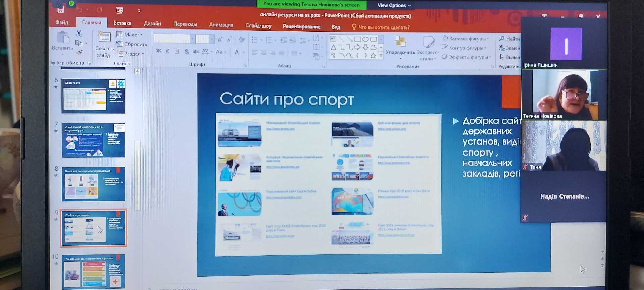644x290 pixels.
Task: Click the Save icon in quick access toolbar
Action: point(61,10)
